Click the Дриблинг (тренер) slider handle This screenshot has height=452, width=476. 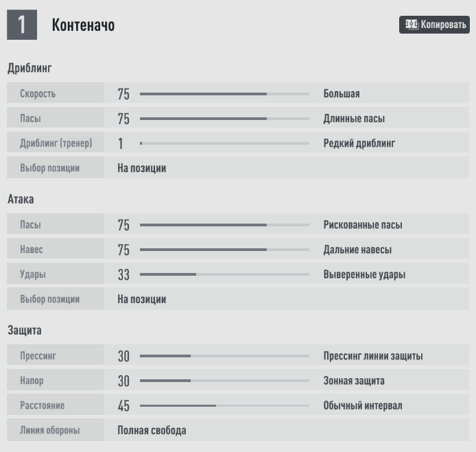[141, 143]
